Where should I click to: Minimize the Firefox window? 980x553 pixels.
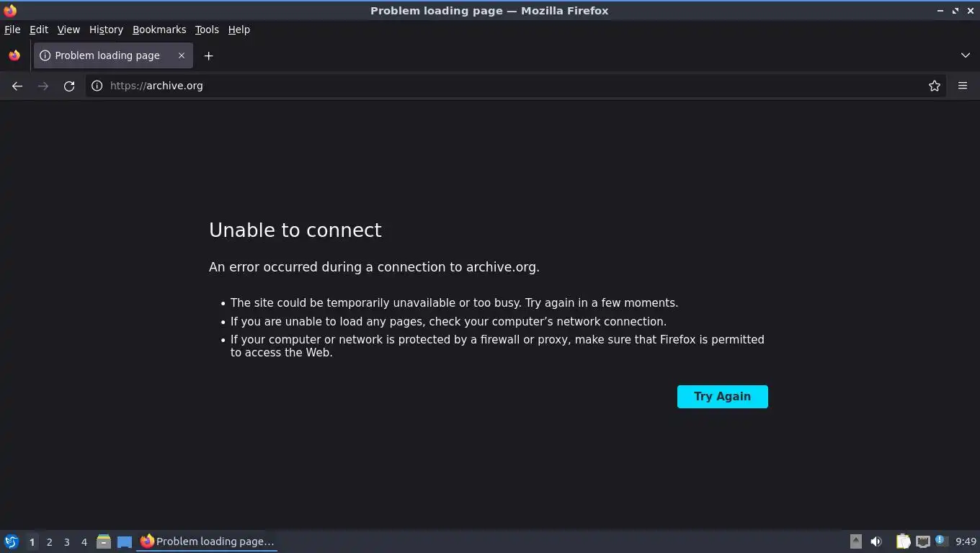click(x=940, y=11)
